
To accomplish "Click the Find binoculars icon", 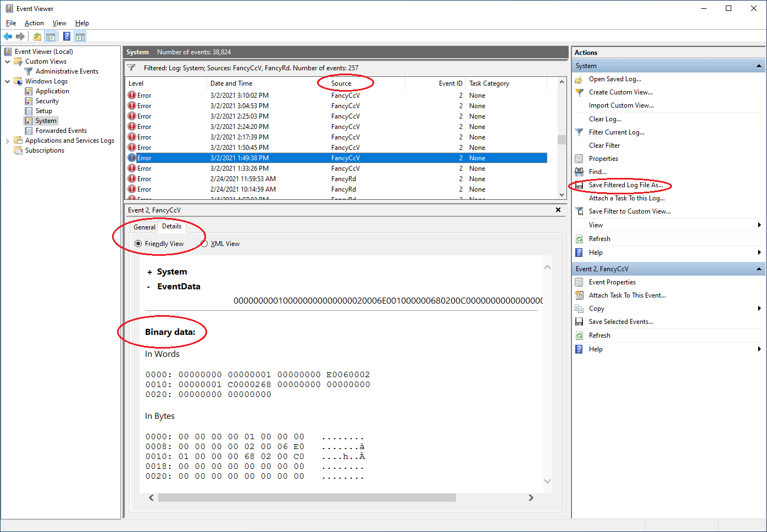I will tap(579, 172).
